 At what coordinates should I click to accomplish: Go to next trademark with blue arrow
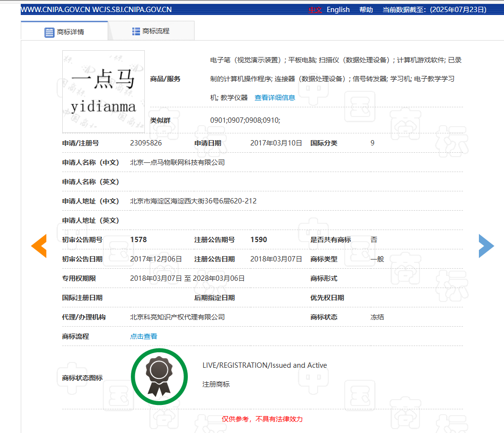point(486,245)
